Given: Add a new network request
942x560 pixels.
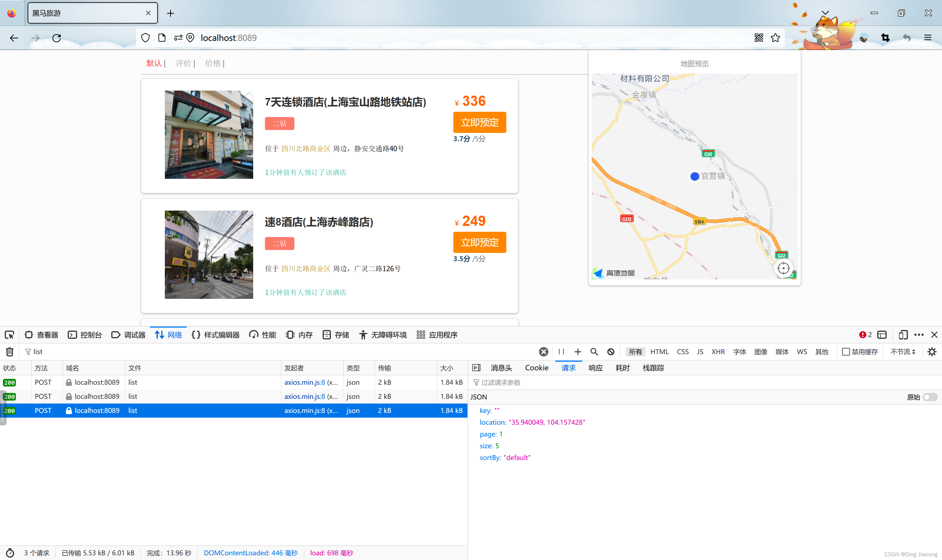Looking at the screenshot, I should (x=578, y=352).
